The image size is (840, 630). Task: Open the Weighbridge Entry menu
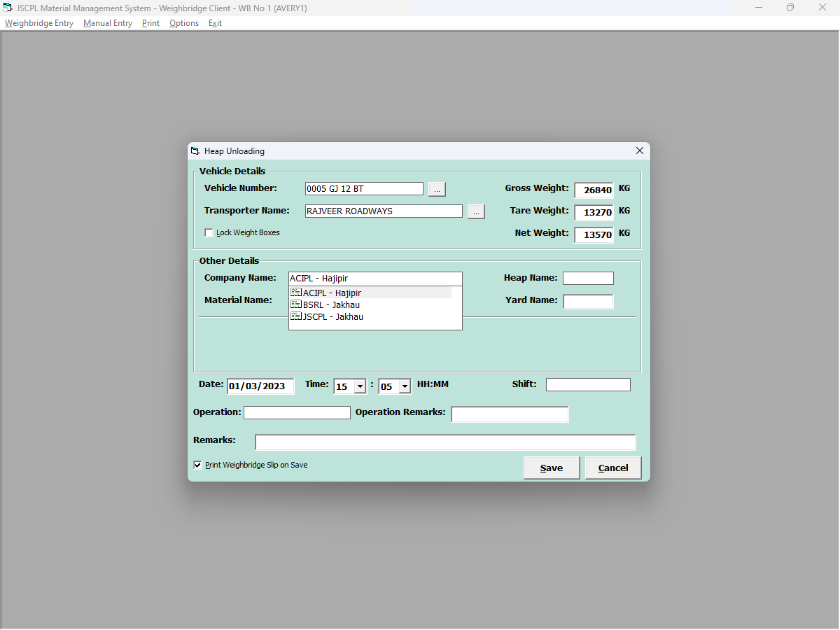pos(38,22)
